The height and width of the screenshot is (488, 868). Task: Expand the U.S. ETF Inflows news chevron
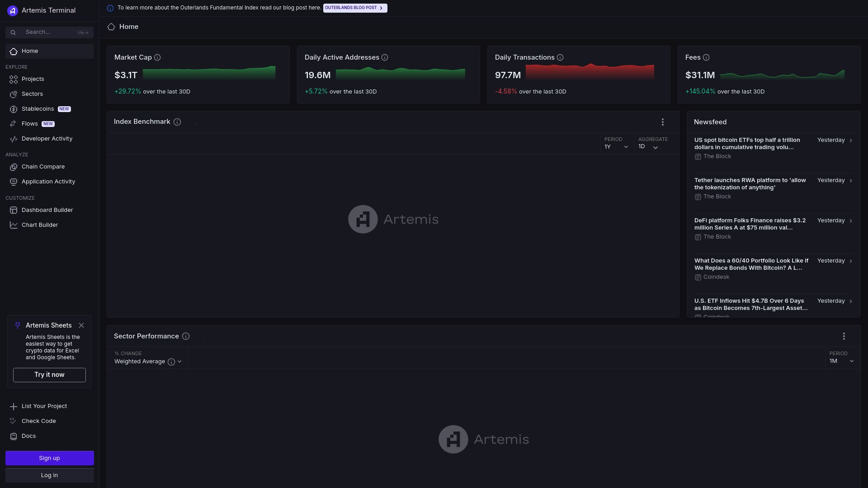point(851,301)
